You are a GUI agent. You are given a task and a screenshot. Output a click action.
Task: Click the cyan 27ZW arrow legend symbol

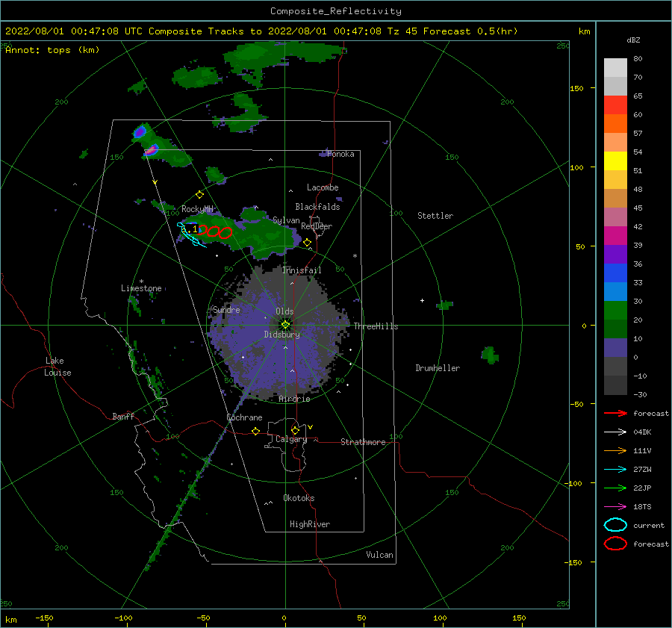(x=615, y=470)
